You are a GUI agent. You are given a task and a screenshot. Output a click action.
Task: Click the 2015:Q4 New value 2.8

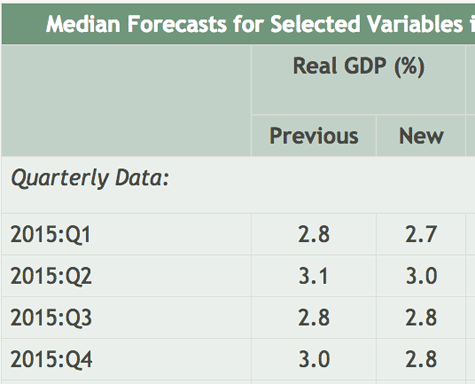[421, 359]
